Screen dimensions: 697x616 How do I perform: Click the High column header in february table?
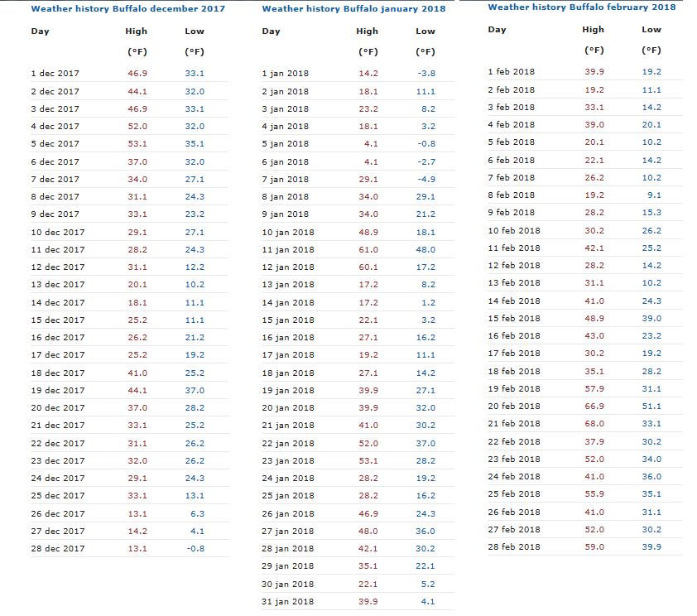pyautogui.click(x=594, y=29)
